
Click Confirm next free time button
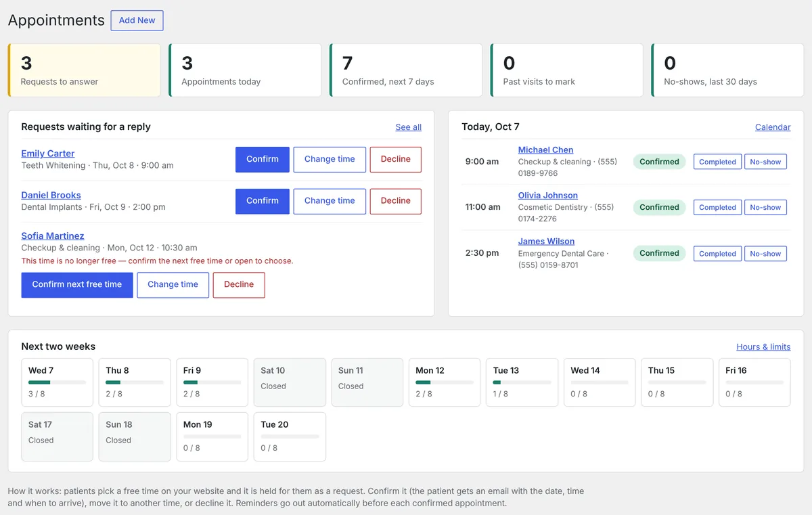coord(77,285)
